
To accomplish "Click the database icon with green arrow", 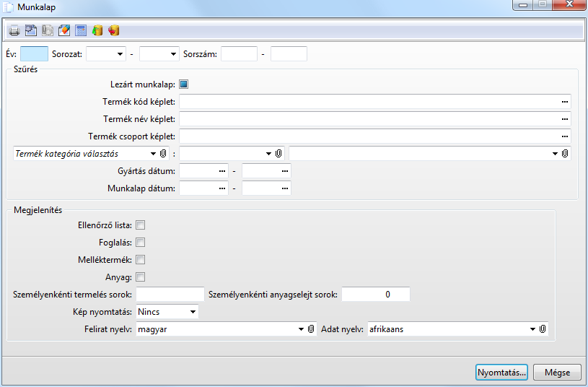I will click(97, 30).
